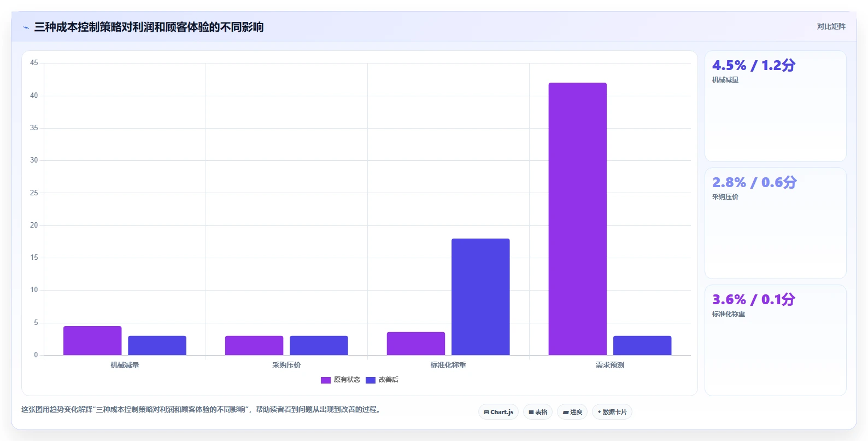The height and width of the screenshot is (441, 868).
Task: Click the 原有状态 legend label
Action: [x=347, y=380]
